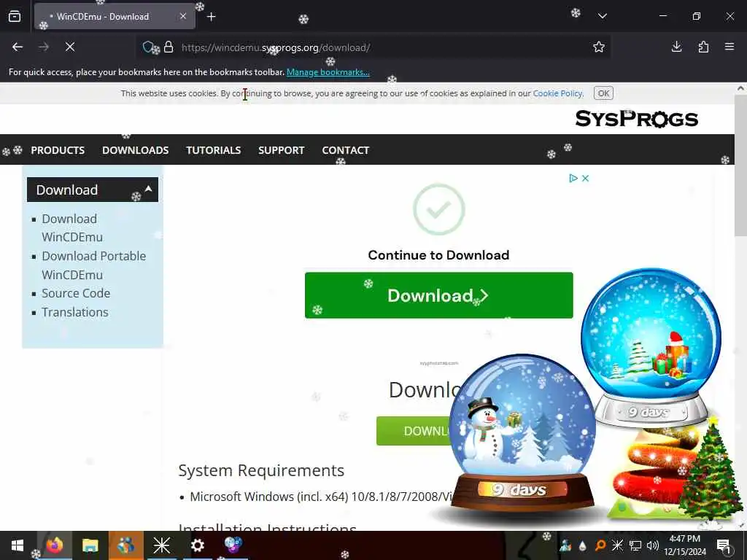Open the snowflake app in the taskbar

pos(161,545)
